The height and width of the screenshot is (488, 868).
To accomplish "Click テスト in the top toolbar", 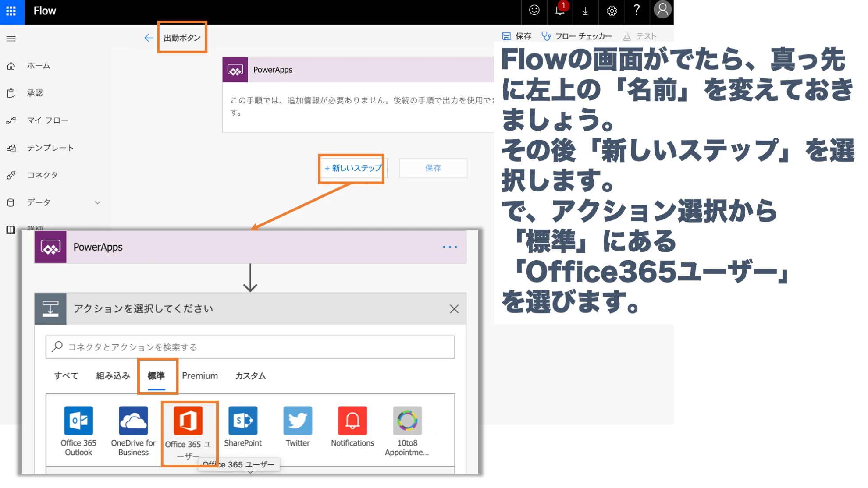I will 640,36.
